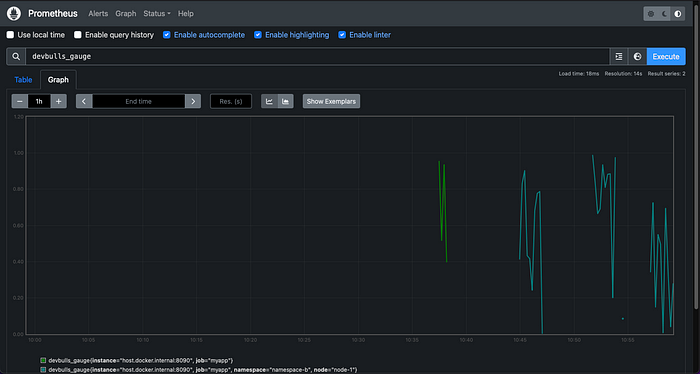Image resolution: width=700 pixels, height=374 pixels.
Task: Switch to dark theme moon icon
Action: point(664,14)
